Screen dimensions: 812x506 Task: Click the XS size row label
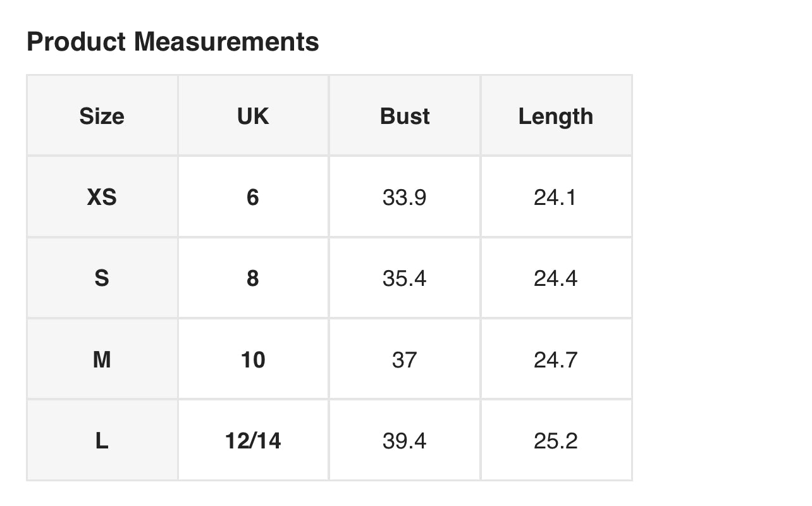point(102,197)
